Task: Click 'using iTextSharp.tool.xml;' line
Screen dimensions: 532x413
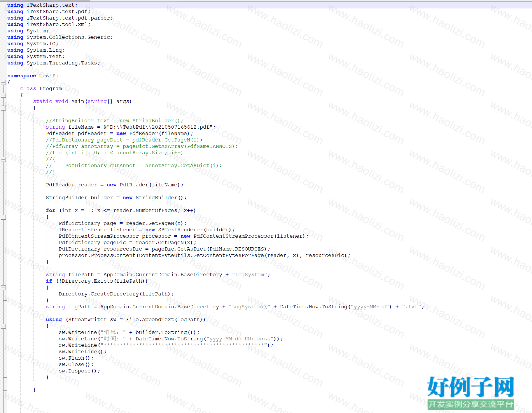Action: click(x=49, y=24)
